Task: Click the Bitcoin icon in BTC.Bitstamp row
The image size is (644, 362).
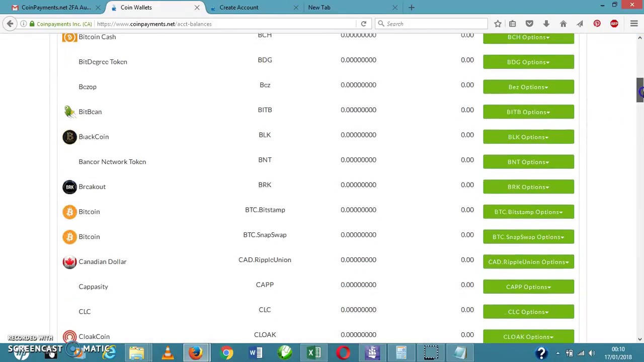Action: pyautogui.click(x=69, y=212)
